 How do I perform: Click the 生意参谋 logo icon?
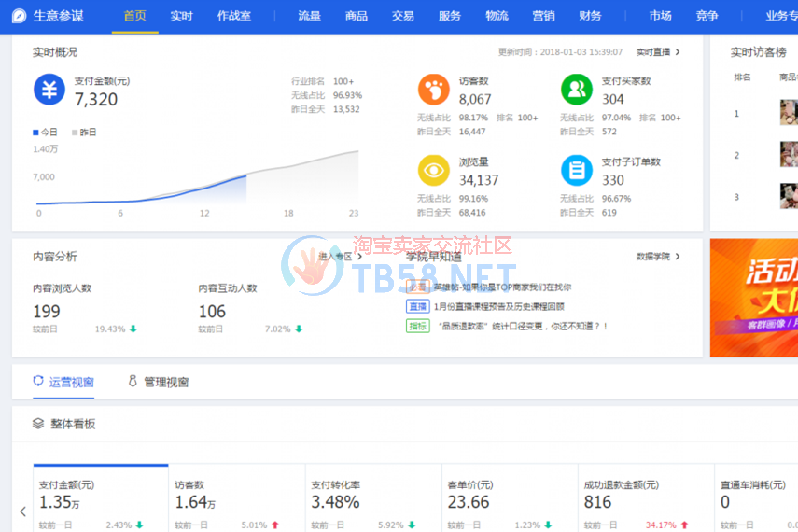click(19, 16)
